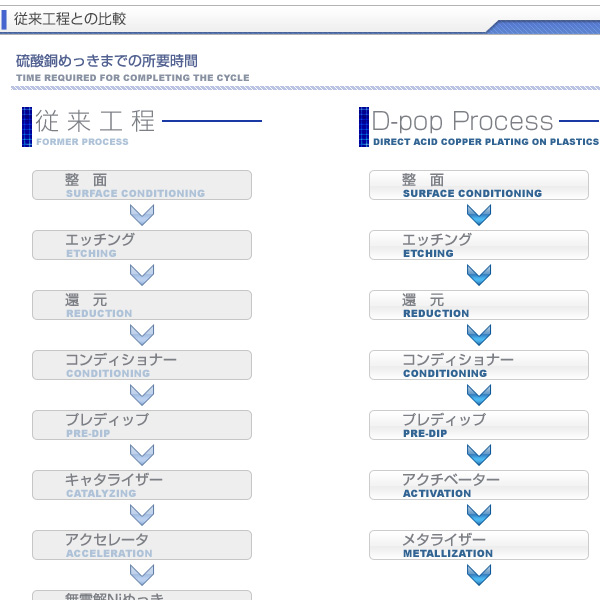The height and width of the screenshot is (600, 600).
Task: Click the arrow below the Acceleration box
Action: (x=142, y=575)
